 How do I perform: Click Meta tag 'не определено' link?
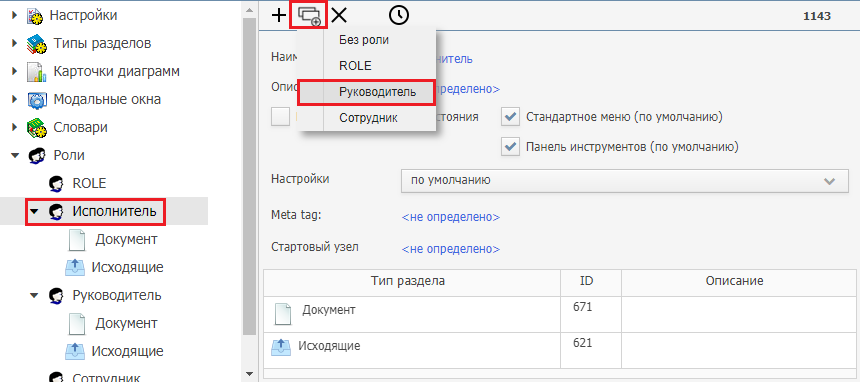[x=451, y=217]
